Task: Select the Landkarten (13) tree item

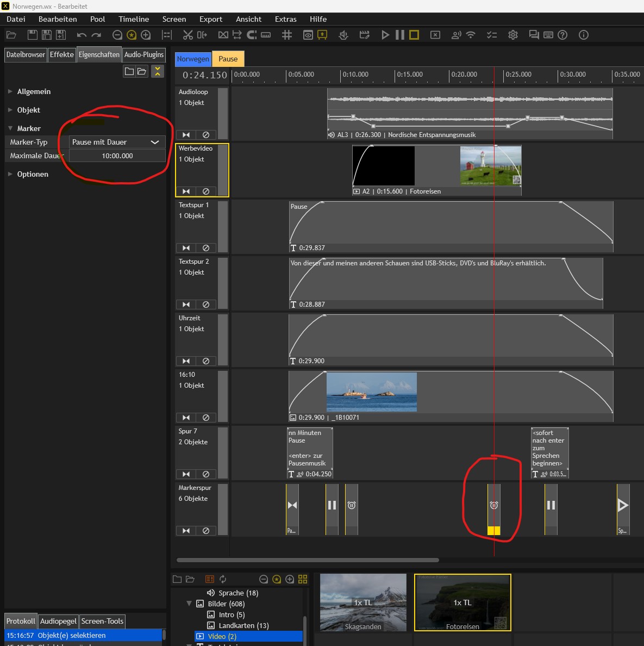Action: pyautogui.click(x=244, y=625)
